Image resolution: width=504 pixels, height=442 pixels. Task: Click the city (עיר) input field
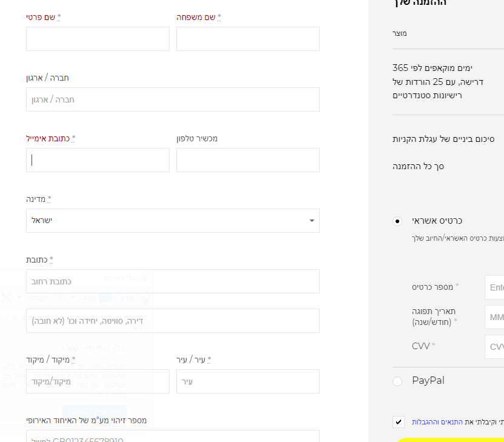[248, 381]
